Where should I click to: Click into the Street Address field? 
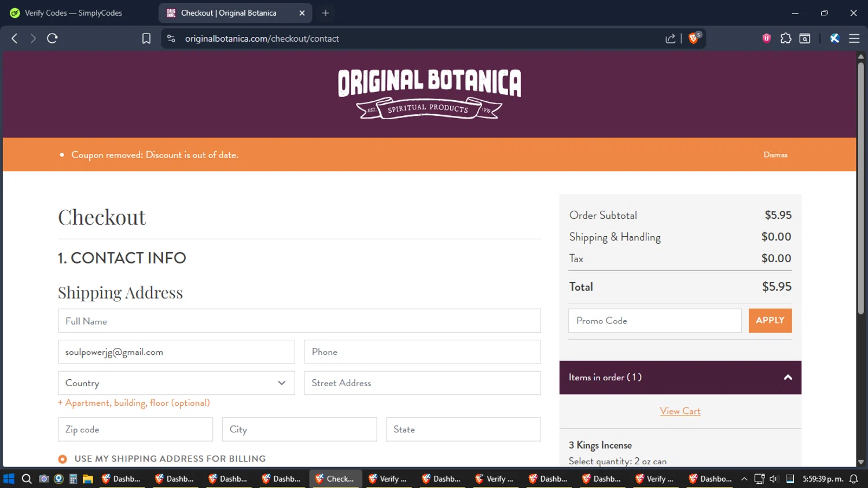[x=422, y=383]
